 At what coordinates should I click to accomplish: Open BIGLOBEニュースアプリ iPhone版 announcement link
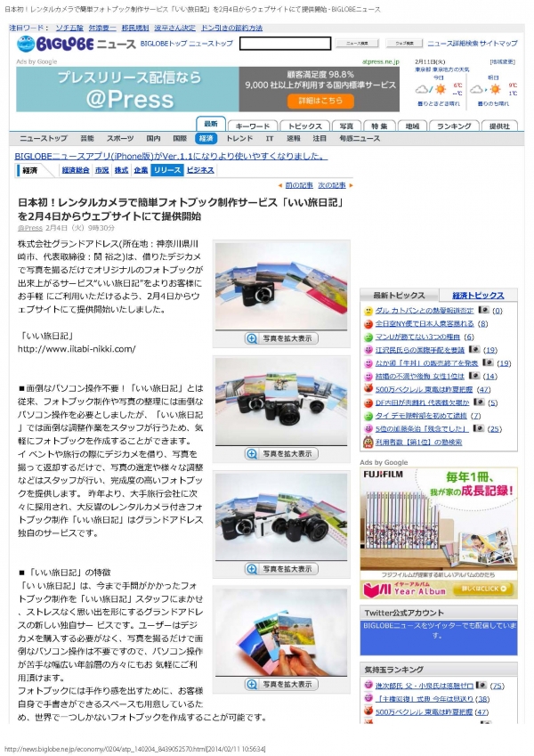171,156
